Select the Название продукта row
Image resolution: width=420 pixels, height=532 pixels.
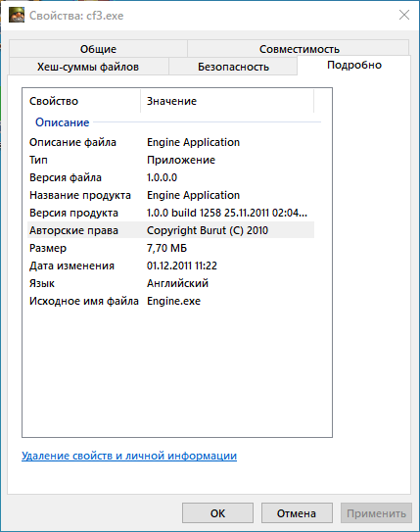pyautogui.click(x=171, y=195)
